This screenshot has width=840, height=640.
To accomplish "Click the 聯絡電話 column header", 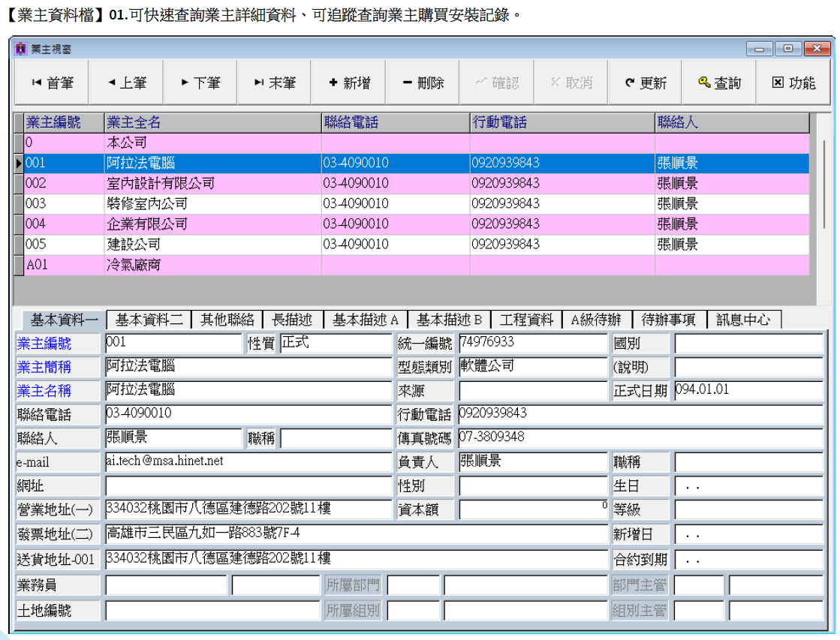I will coord(396,122).
